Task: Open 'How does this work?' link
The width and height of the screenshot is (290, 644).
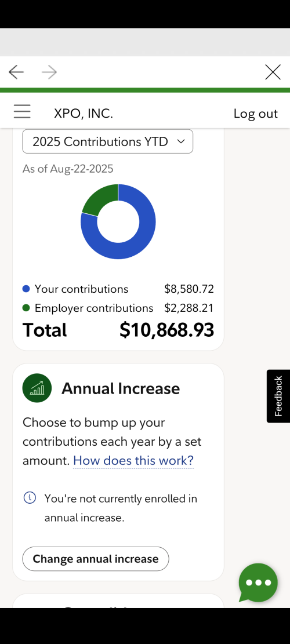Action: (x=133, y=460)
